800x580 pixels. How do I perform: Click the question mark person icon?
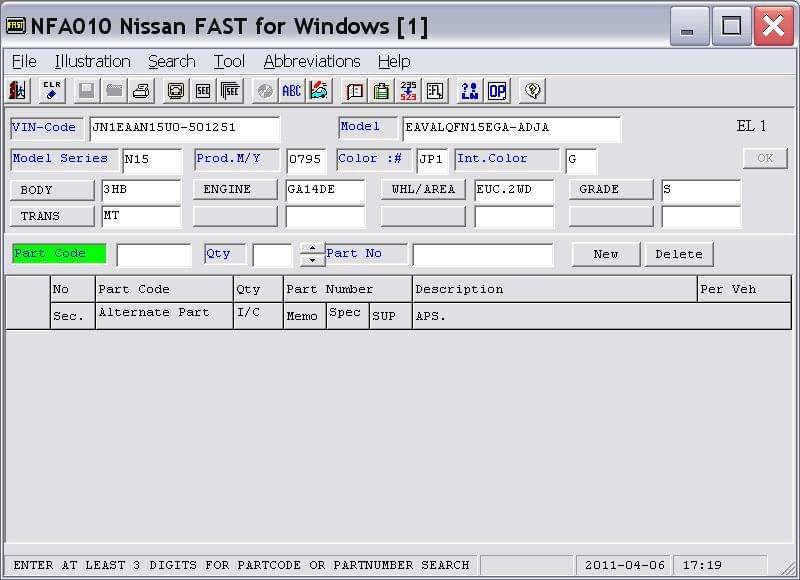469,91
